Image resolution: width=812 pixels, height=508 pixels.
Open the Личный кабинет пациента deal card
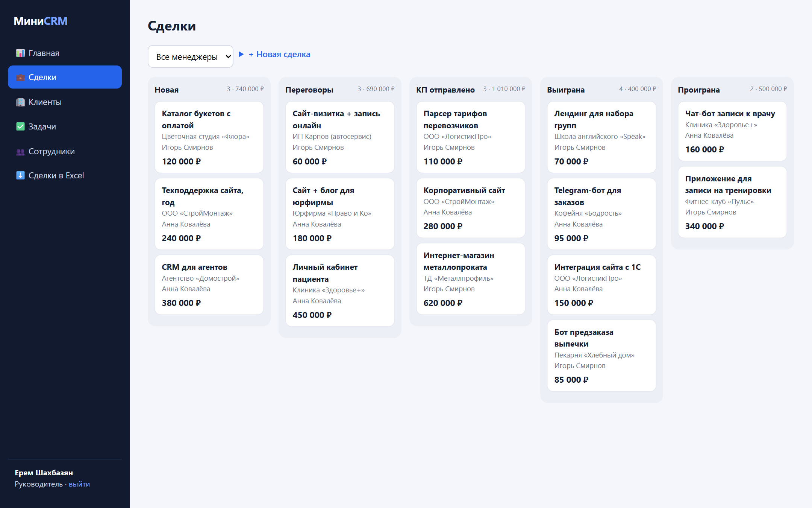[340, 291]
